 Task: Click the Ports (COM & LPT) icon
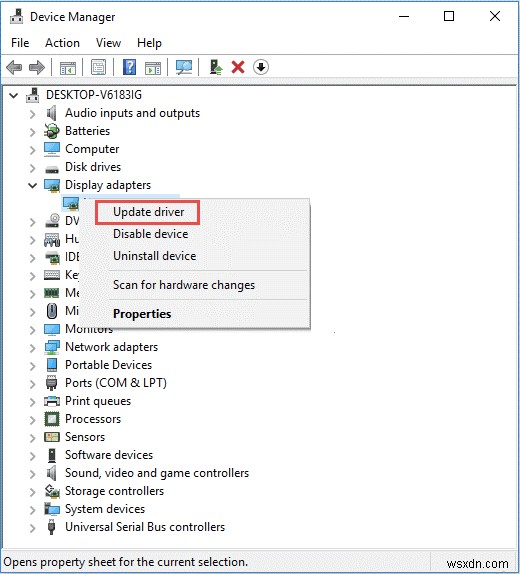coord(52,383)
